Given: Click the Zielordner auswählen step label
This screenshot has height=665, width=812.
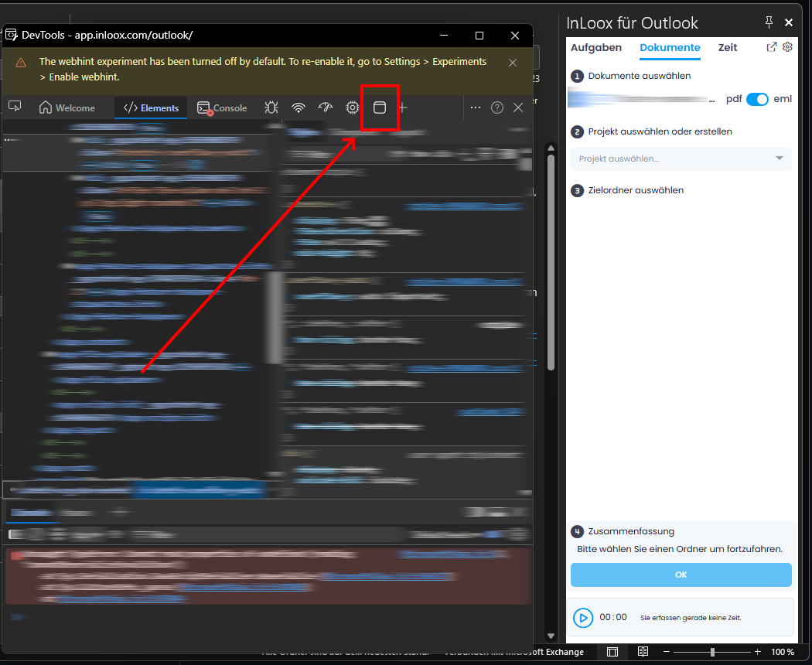Looking at the screenshot, I should tap(636, 190).
